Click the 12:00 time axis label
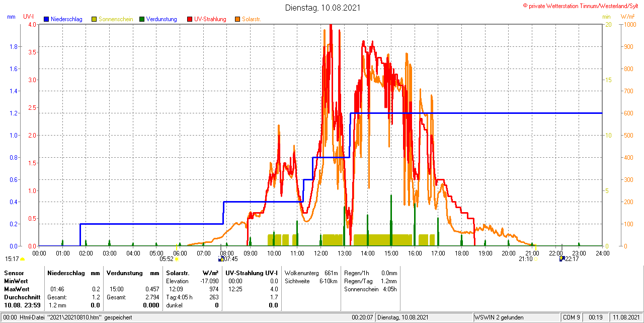644x323 pixels. pyautogui.click(x=320, y=253)
